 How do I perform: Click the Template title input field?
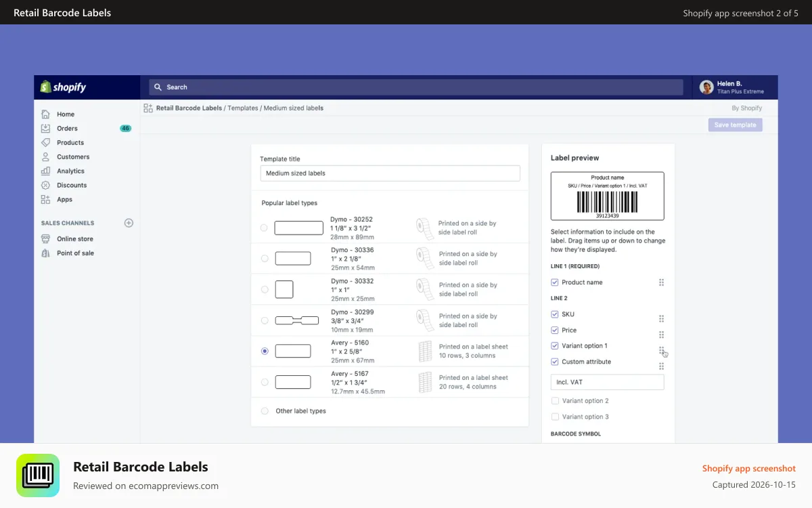[390, 173]
